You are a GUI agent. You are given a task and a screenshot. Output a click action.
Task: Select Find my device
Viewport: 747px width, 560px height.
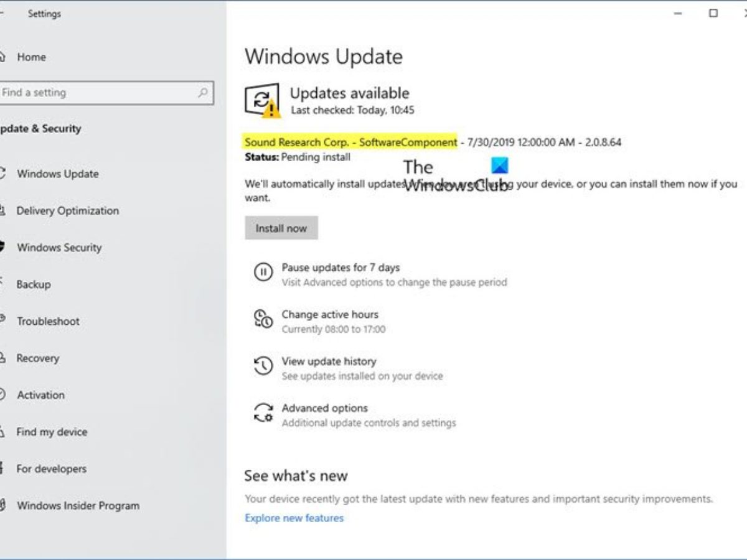[x=52, y=432]
